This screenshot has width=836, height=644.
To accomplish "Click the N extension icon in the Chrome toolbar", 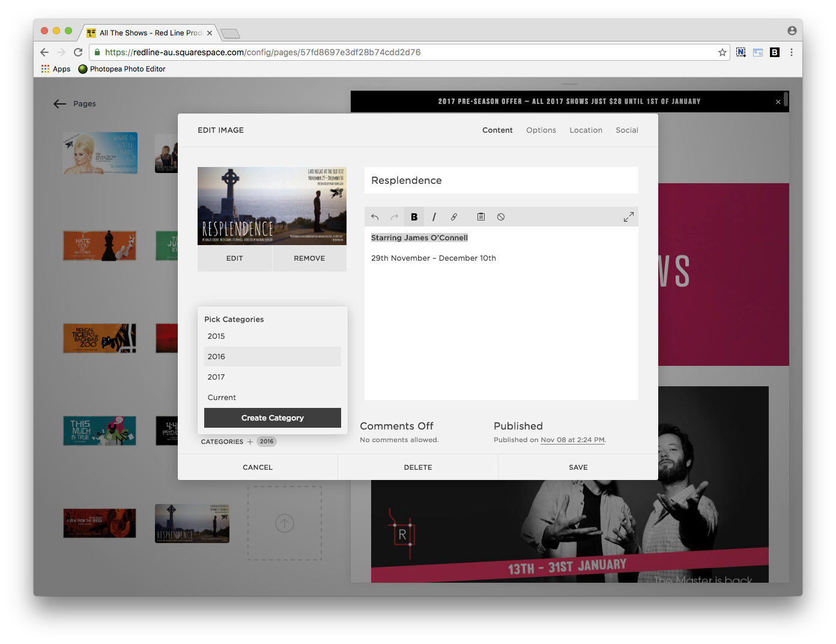I will point(741,52).
